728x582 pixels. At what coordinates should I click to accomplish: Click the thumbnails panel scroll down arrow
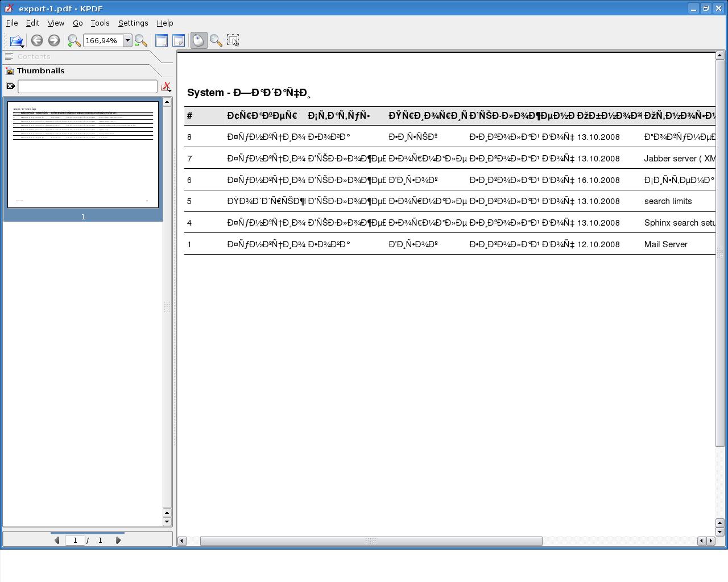(167, 522)
